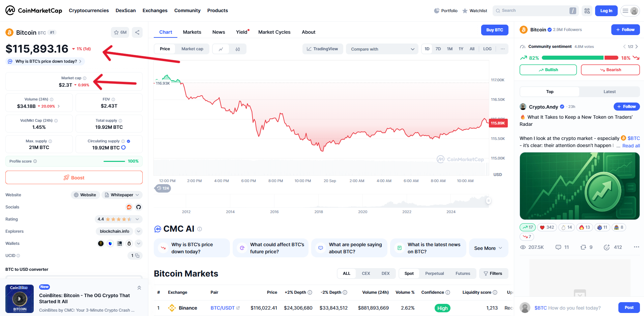The height and width of the screenshot is (316, 644).
Task: Expand the Whitepaper dropdown
Action: (122, 195)
